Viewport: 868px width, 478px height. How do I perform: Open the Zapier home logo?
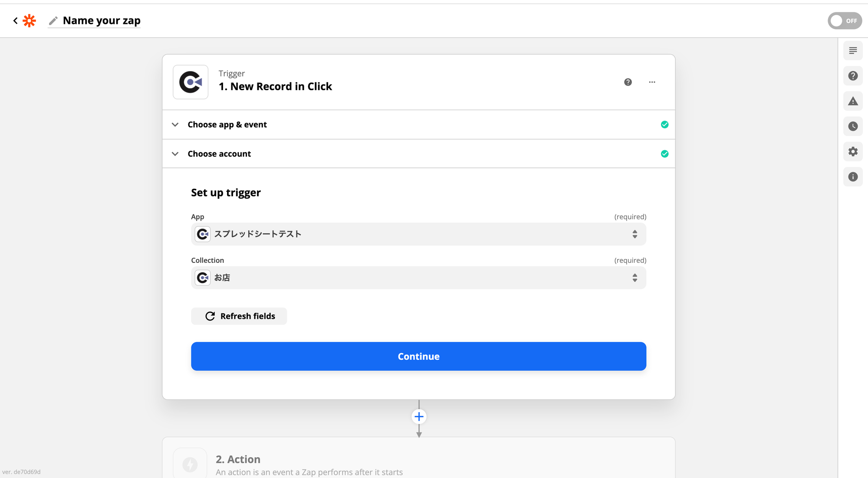(x=29, y=20)
